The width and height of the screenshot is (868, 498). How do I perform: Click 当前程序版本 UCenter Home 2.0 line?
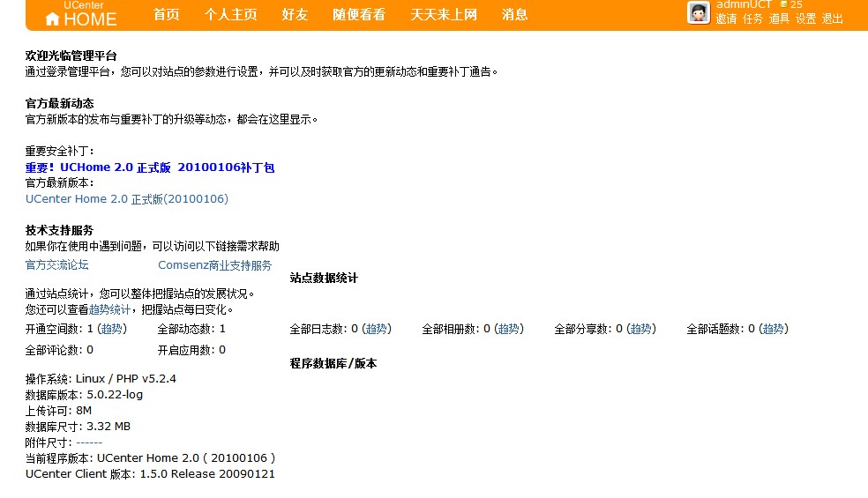pos(151,458)
